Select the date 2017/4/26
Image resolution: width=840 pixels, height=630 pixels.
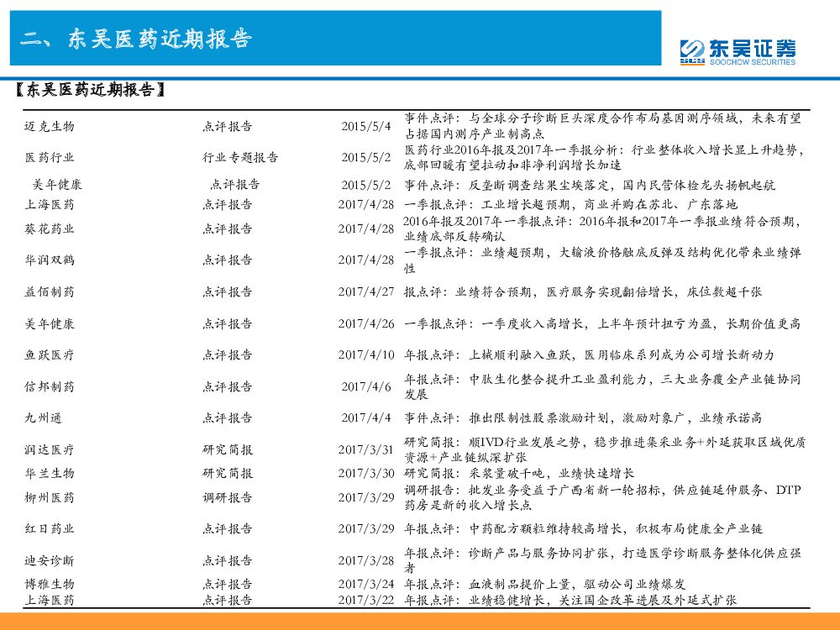[x=366, y=323]
